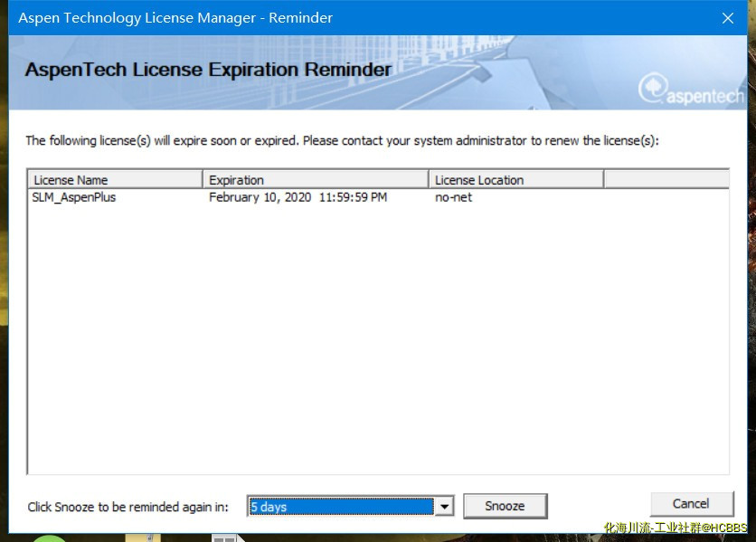756x542 pixels.
Task: Close the License Manager Reminder window
Action: coord(728,18)
